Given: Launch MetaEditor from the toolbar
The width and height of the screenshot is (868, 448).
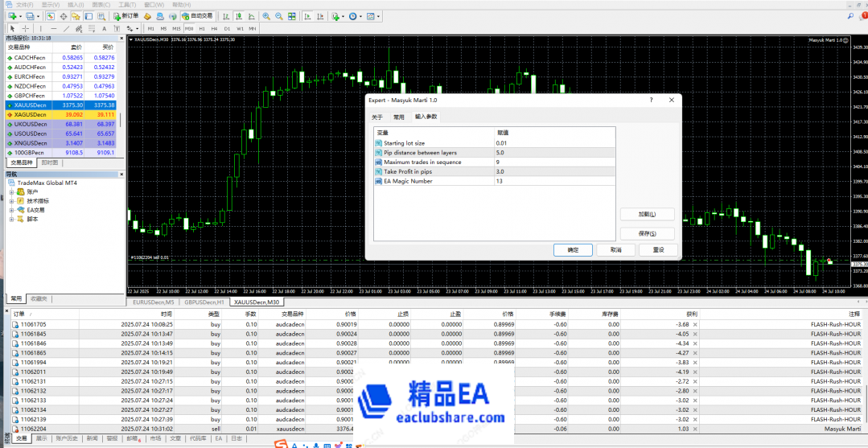Looking at the screenshot, I should click(x=146, y=16).
